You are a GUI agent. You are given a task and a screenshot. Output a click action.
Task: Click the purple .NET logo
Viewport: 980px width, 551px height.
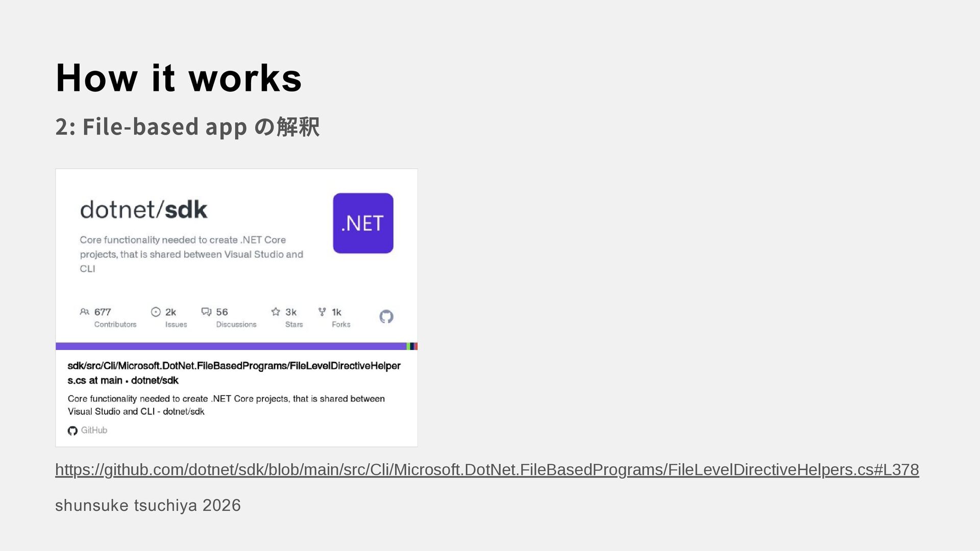pyautogui.click(x=363, y=223)
